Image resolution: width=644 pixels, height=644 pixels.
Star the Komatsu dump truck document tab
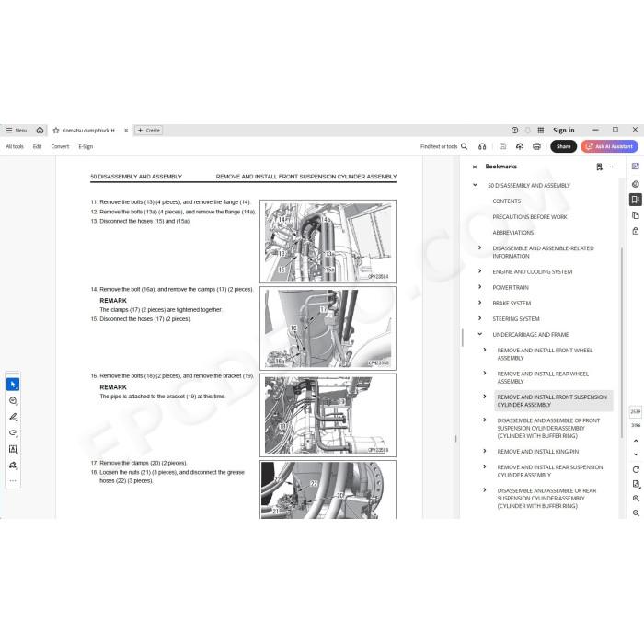(x=56, y=131)
